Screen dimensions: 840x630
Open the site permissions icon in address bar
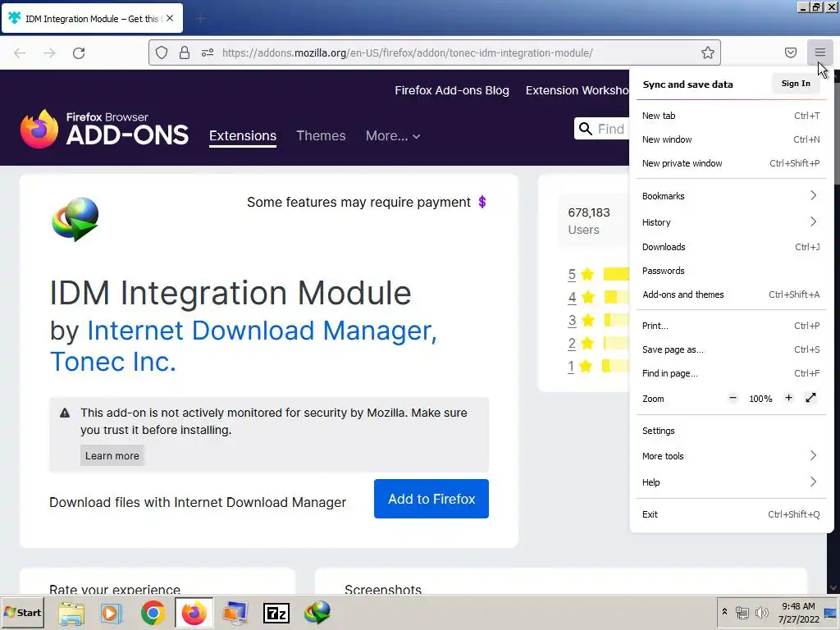click(x=208, y=52)
